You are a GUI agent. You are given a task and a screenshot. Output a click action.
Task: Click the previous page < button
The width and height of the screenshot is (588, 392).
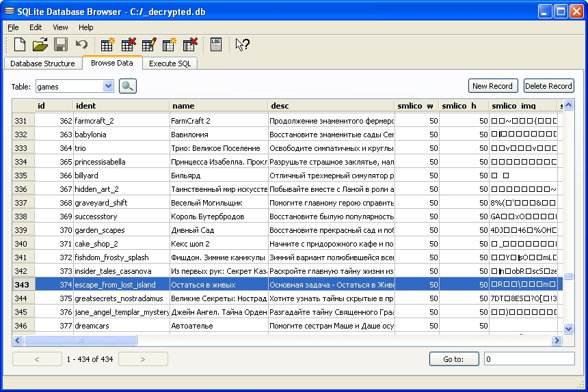click(x=37, y=359)
